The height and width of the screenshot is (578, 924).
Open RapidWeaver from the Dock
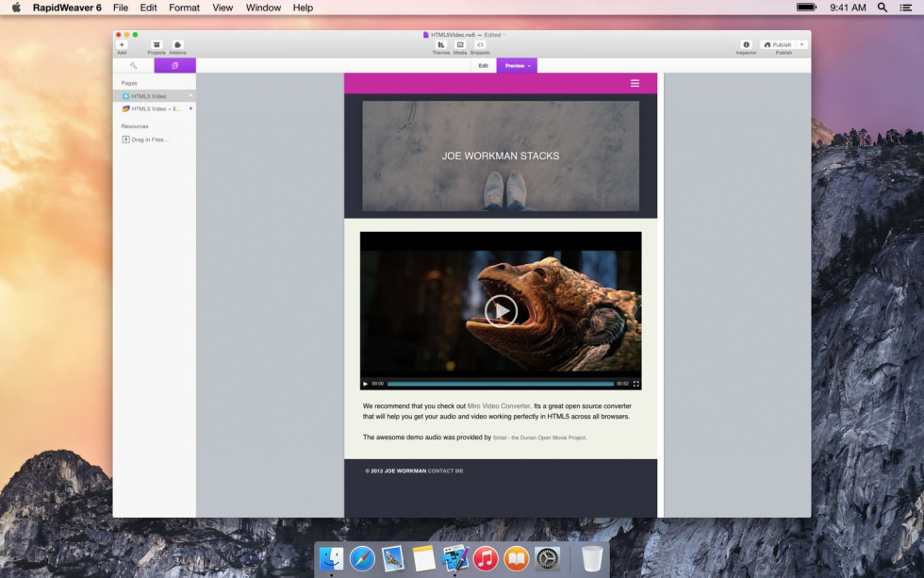454,558
